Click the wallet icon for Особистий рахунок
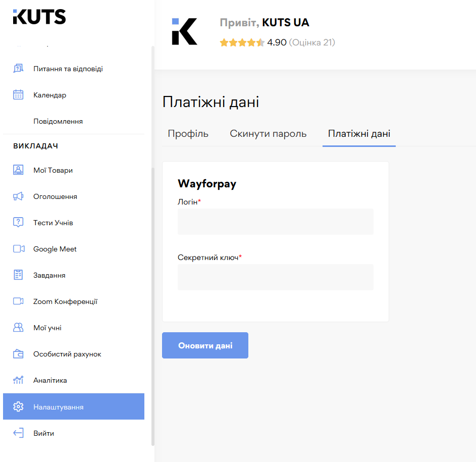This screenshot has height=462, width=476. click(18, 354)
